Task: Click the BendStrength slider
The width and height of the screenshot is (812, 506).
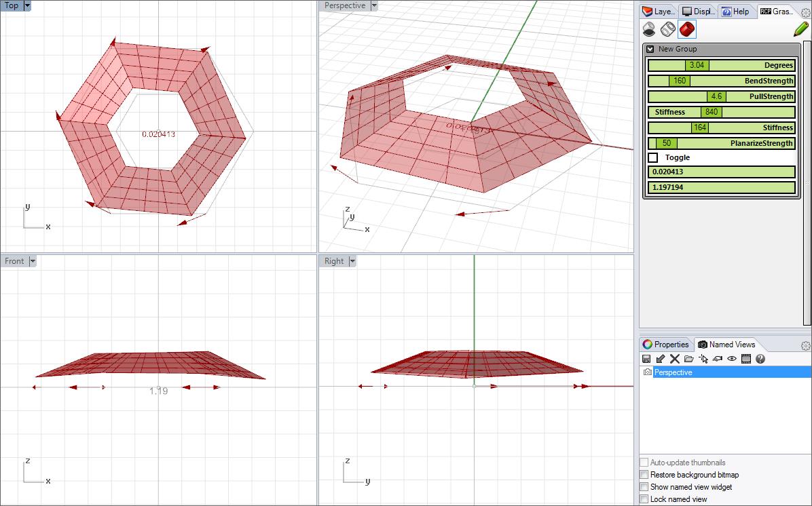Action: point(720,81)
